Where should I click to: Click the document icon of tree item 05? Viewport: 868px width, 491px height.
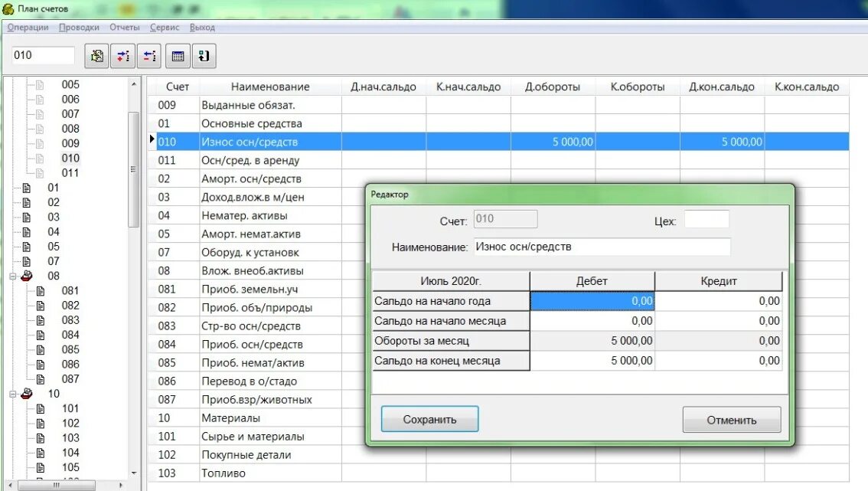[x=26, y=247]
